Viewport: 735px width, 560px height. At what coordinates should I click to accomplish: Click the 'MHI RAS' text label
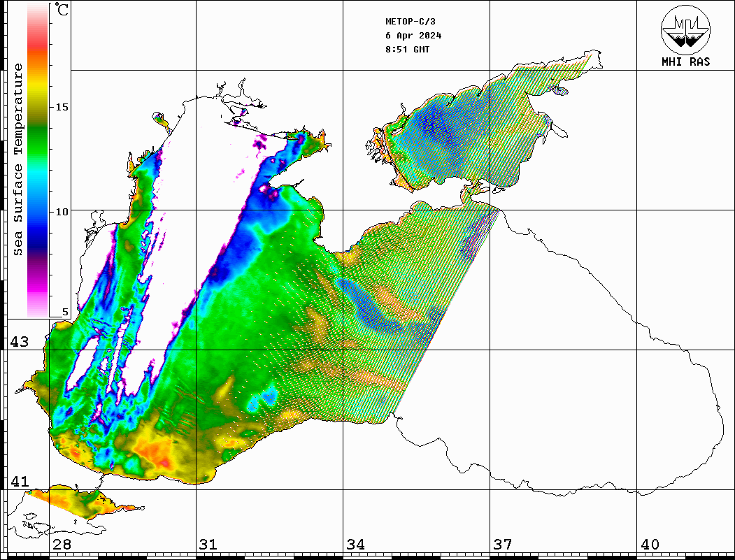point(686,62)
